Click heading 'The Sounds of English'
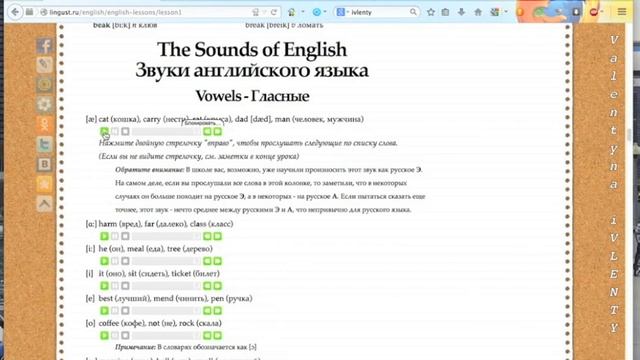640x360 pixels. (252, 49)
